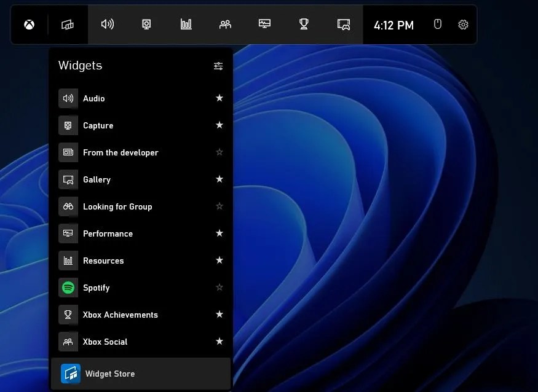Screen dimensions: 538x392
Task: Open the Game Bar settings gear
Action: pos(463,25)
